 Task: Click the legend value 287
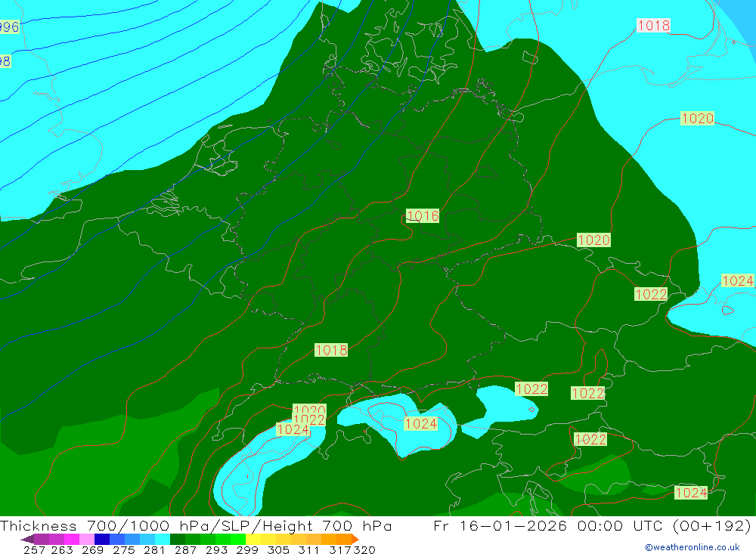coord(185,549)
